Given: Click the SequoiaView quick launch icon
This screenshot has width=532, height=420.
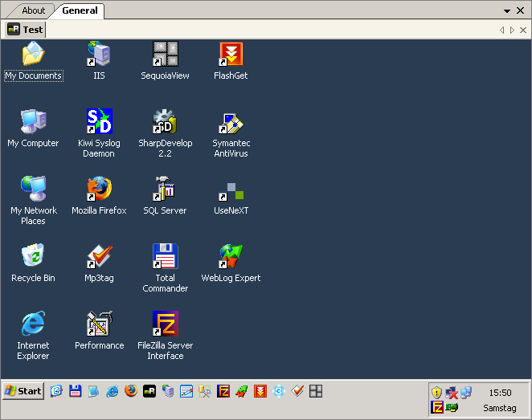Looking at the screenshot, I should point(316,391).
